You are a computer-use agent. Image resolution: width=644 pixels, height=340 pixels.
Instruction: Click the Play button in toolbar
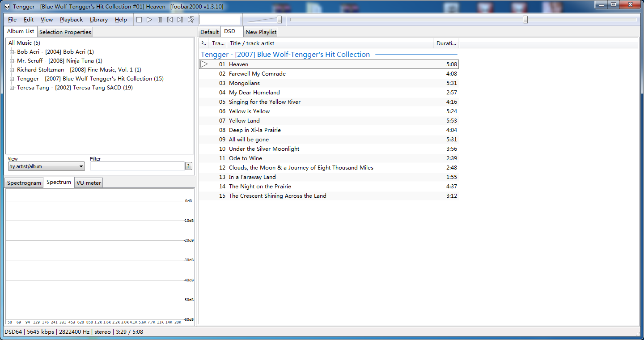(149, 20)
